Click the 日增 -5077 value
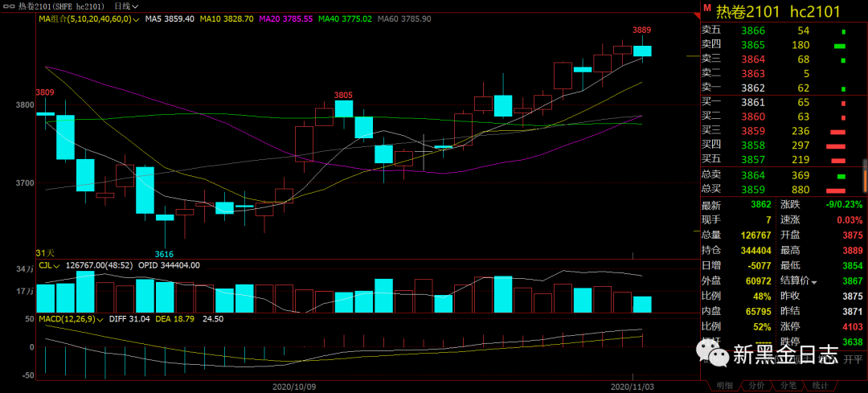This screenshot has height=393, width=868. (759, 265)
